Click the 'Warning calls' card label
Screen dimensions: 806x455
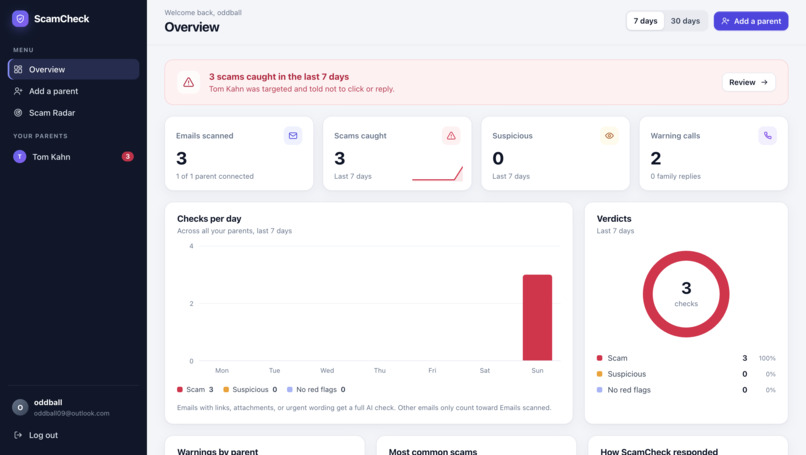pos(675,136)
